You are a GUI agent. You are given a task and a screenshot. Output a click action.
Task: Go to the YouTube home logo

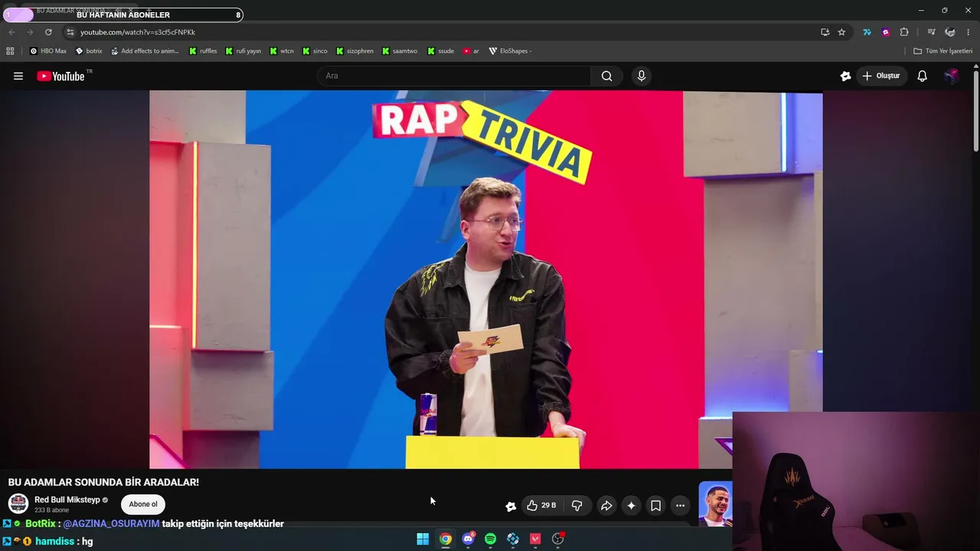60,76
